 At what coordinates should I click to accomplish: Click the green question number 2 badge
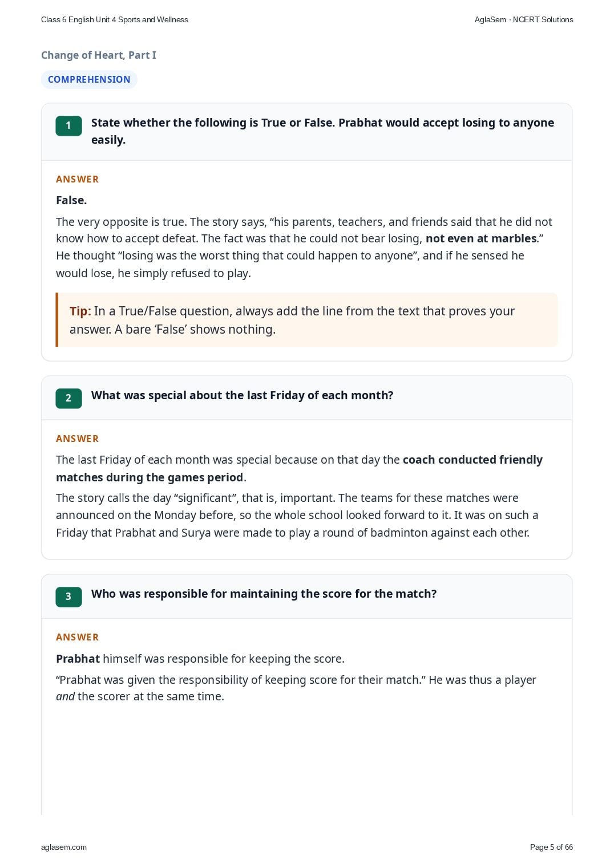point(68,398)
